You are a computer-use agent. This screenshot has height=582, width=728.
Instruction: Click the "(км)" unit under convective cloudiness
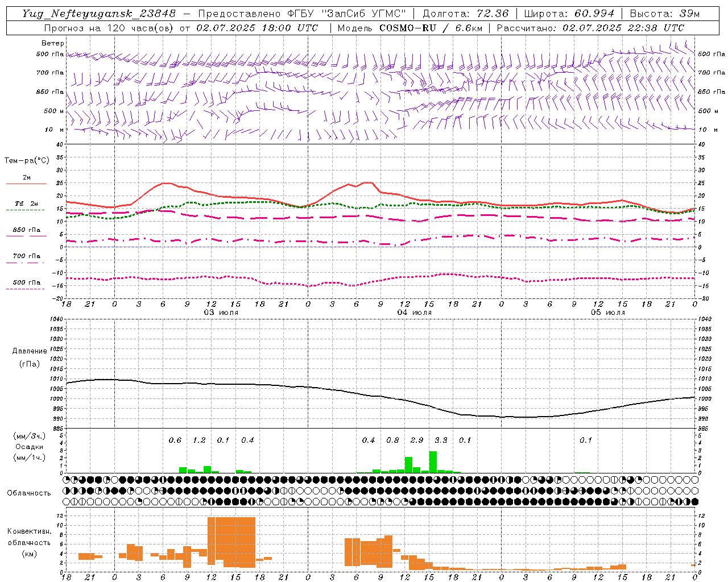click(x=29, y=554)
